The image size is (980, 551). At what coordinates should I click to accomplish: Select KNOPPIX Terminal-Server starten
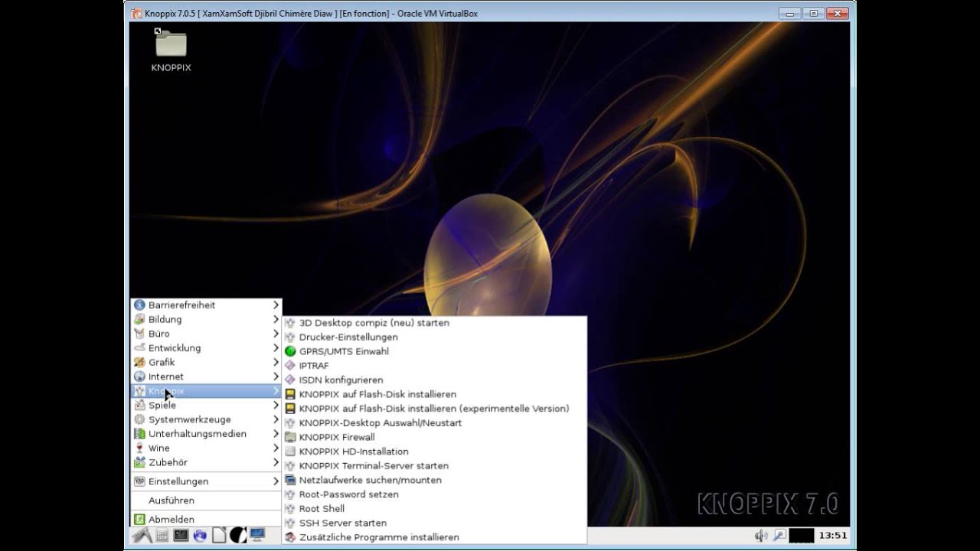(434, 465)
